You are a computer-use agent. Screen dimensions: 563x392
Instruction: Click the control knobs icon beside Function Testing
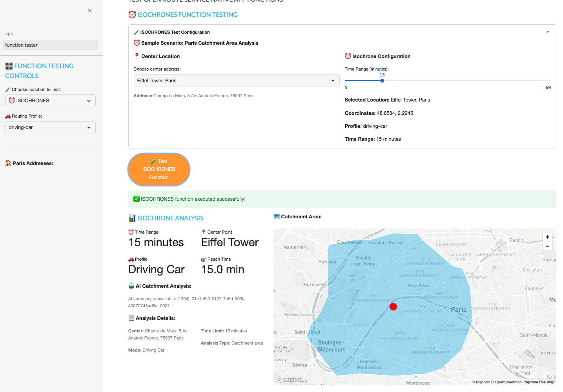tap(9, 66)
